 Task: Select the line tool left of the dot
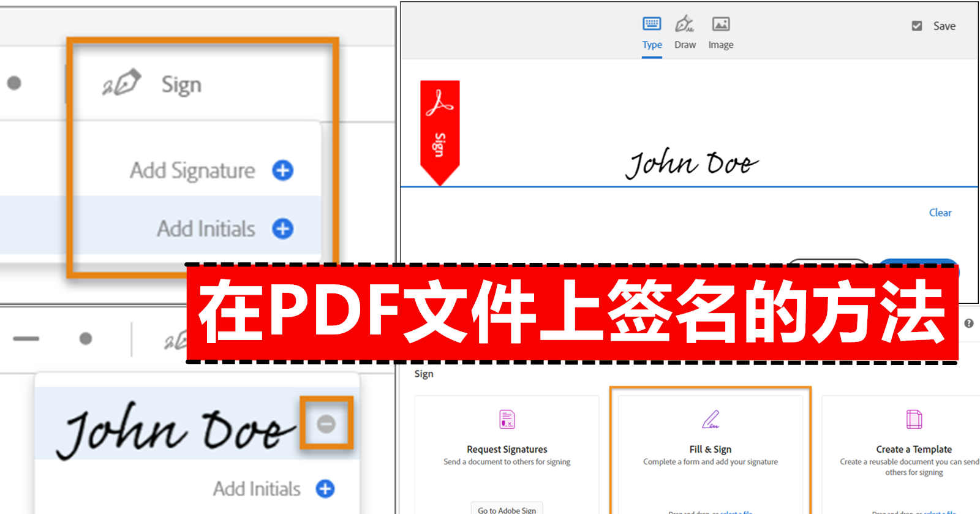[x=26, y=338]
